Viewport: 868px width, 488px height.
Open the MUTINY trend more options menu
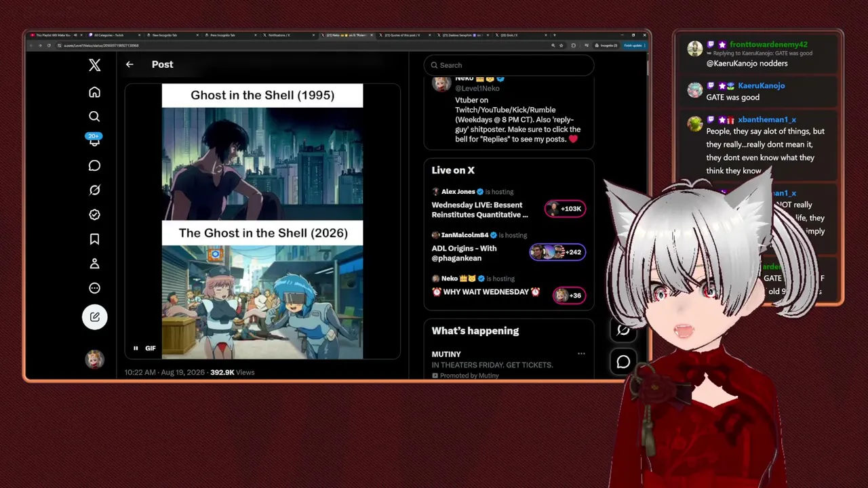pos(581,354)
